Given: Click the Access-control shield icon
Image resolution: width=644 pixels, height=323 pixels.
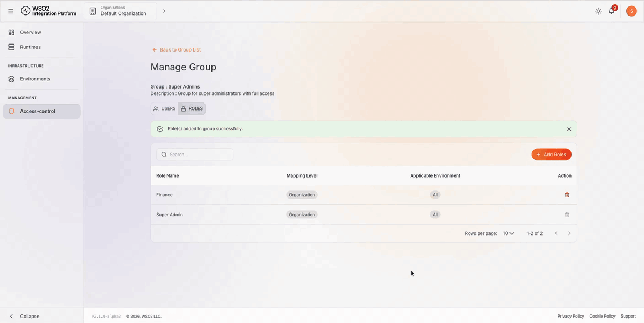Looking at the screenshot, I should pyautogui.click(x=11, y=111).
